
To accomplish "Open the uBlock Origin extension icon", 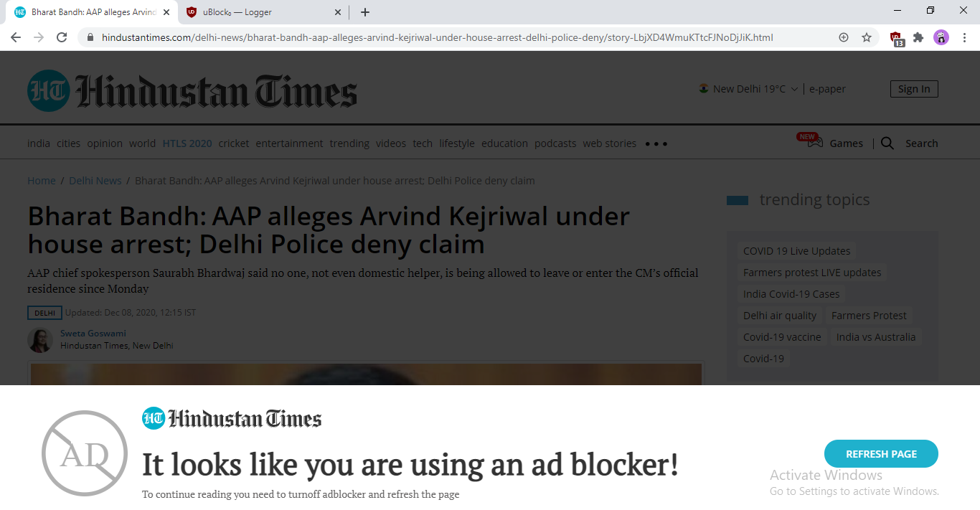I will click(x=897, y=39).
